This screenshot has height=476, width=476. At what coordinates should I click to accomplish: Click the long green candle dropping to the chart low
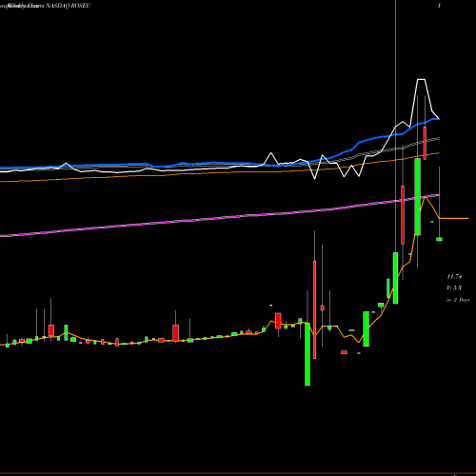[307, 354]
